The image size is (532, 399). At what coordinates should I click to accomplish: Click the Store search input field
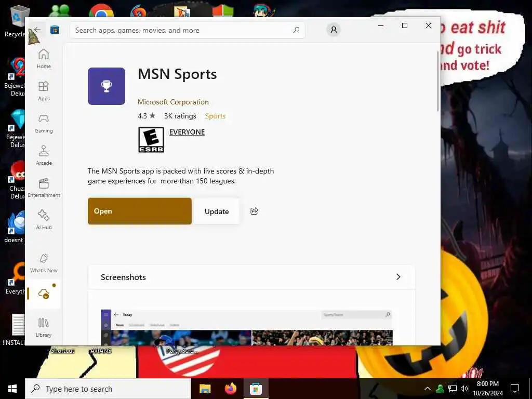pos(187,30)
